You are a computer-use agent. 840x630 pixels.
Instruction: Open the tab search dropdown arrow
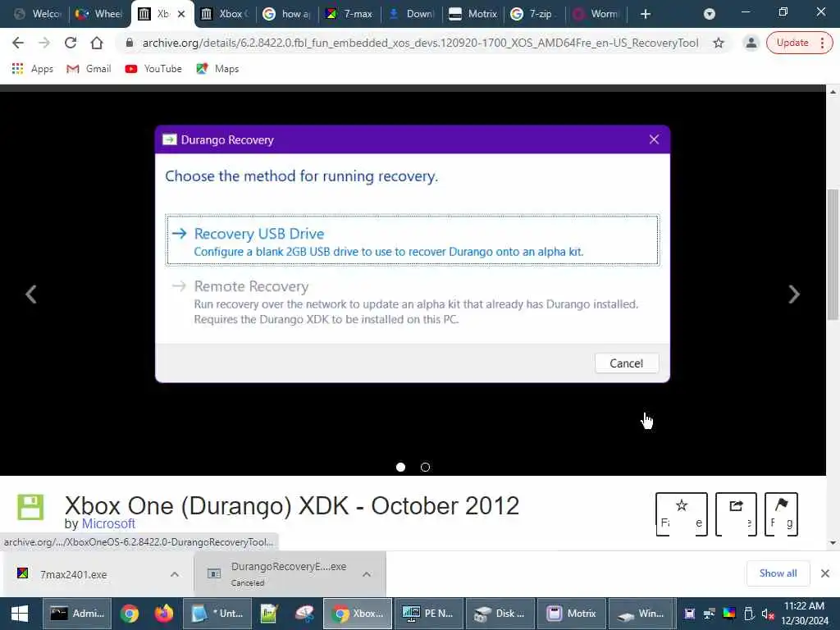point(710,14)
